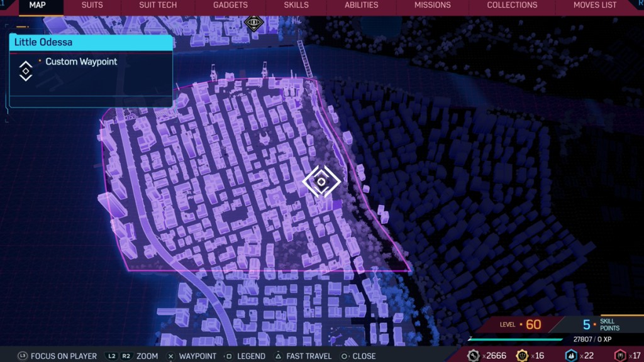Viewport: 644px width, 362px height.
Task: Close the map screen
Action: [358, 356]
